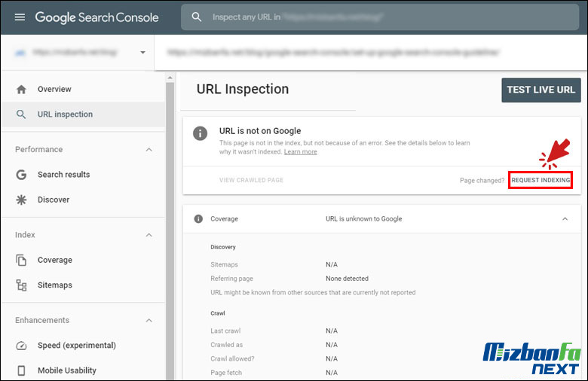
Task: Open the hamburger navigation menu
Action: click(x=20, y=17)
